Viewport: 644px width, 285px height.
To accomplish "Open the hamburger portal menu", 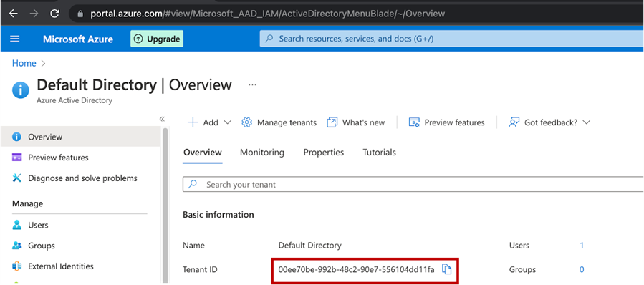I will [15, 39].
